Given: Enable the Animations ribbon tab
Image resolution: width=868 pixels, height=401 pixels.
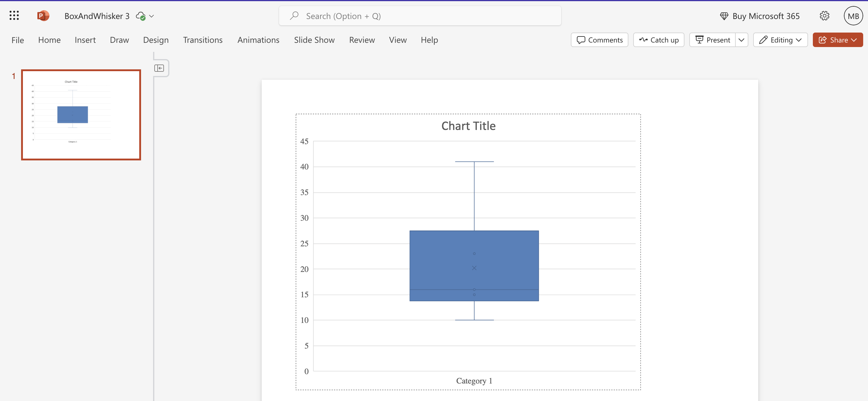Looking at the screenshot, I should coord(258,39).
